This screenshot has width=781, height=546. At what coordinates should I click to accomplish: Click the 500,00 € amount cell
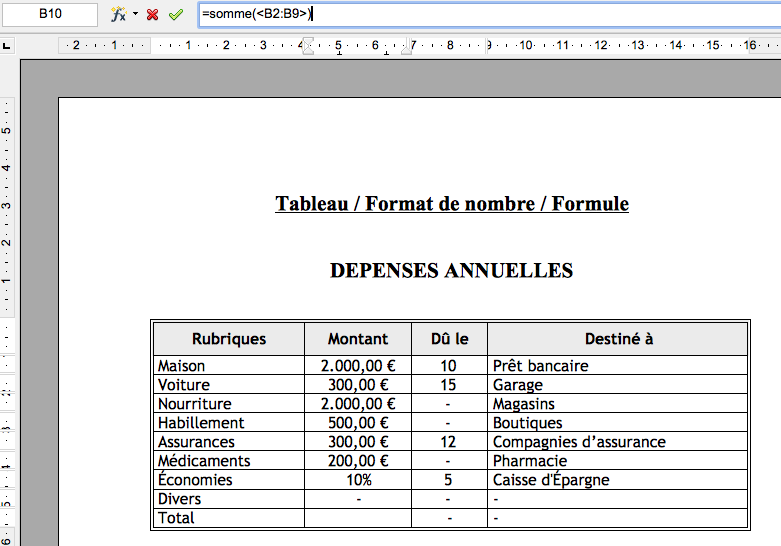click(358, 422)
